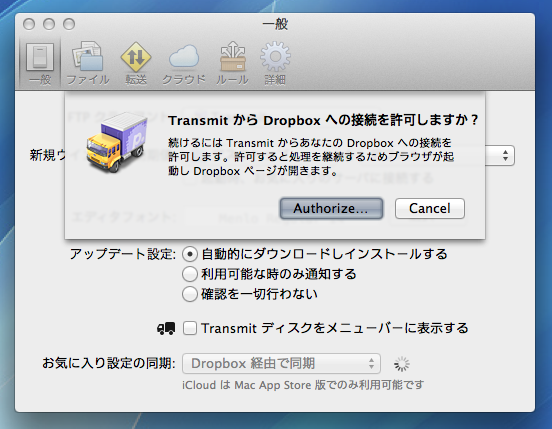Viewport: 552px width, 429px height.
Task: Select 確認を一切行わない radio button
Action: tap(190, 294)
